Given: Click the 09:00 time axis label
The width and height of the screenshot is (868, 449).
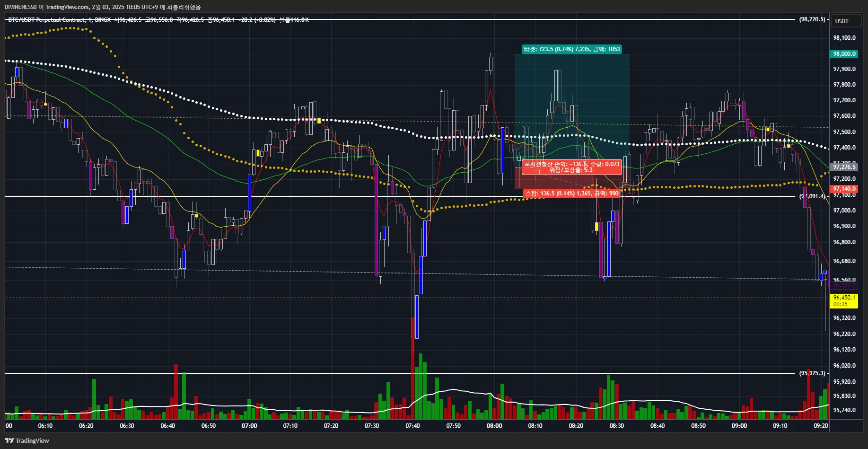Looking at the screenshot, I should (739, 426).
